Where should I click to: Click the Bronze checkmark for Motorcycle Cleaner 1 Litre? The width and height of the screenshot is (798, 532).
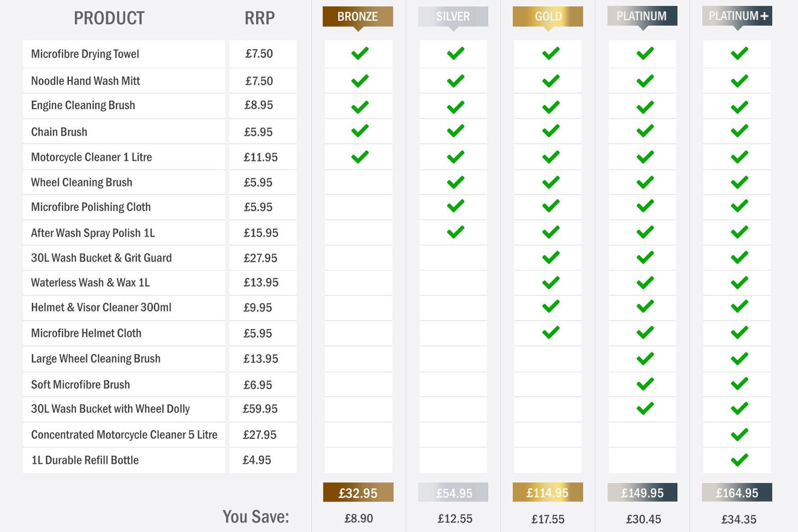pos(360,157)
